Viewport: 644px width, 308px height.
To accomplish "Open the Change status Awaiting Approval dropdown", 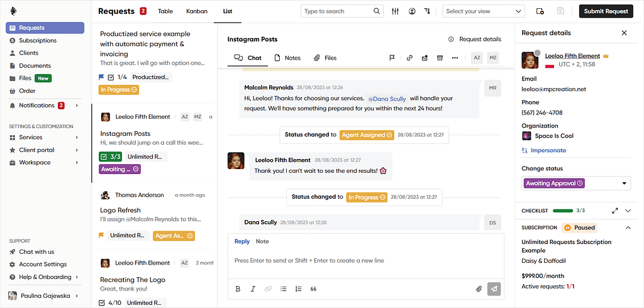I will tap(576, 183).
